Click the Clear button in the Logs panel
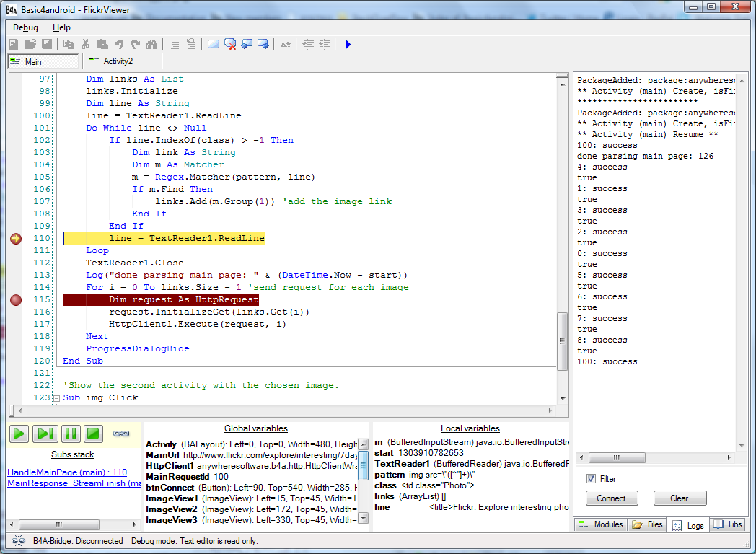Viewport: 756px width, 554px height. tap(680, 498)
